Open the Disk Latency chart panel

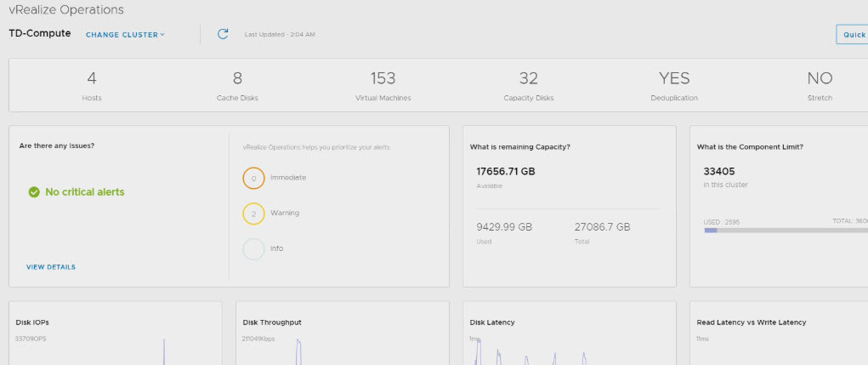click(569, 333)
